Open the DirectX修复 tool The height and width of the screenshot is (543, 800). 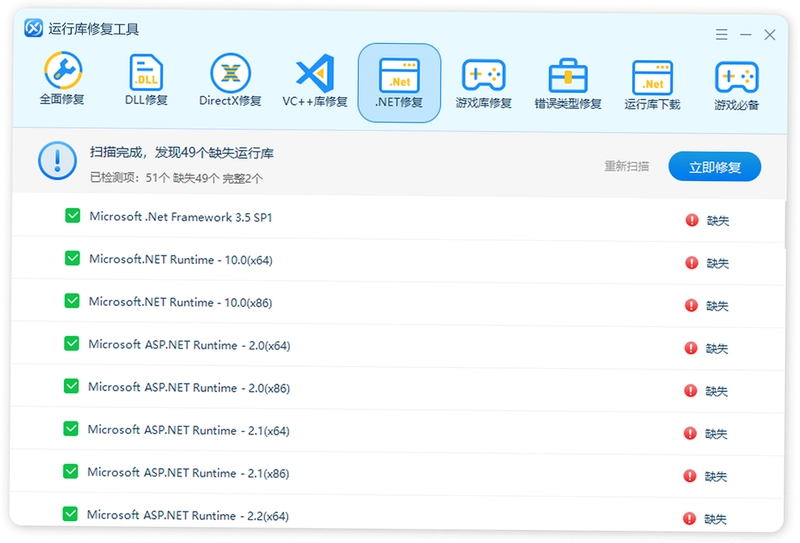coord(230,80)
